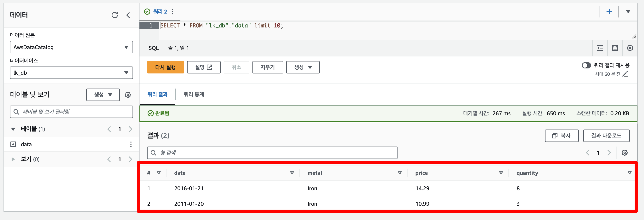Open query 2 tab options menu
Screen dimensions: 644x220
[x=172, y=12]
